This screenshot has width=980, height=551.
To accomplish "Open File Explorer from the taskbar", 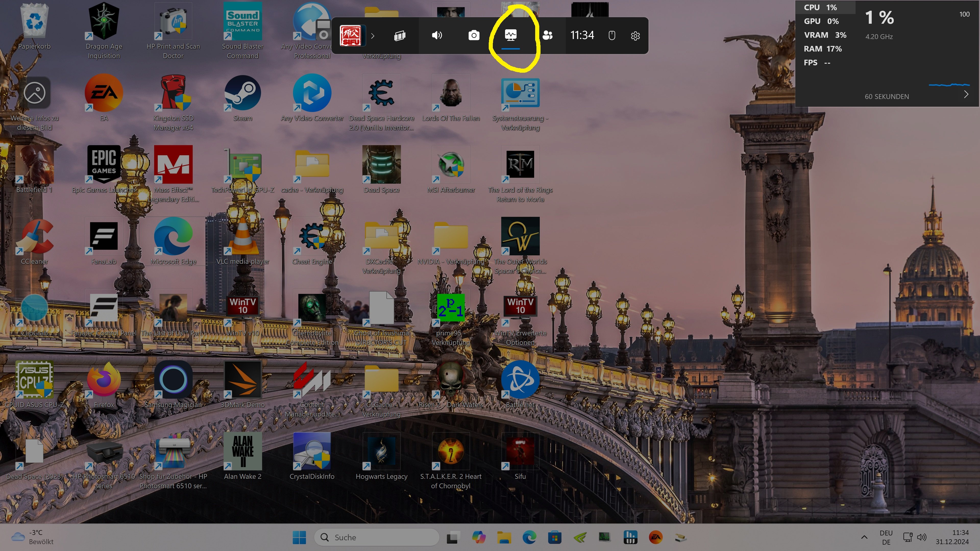I will (x=504, y=537).
